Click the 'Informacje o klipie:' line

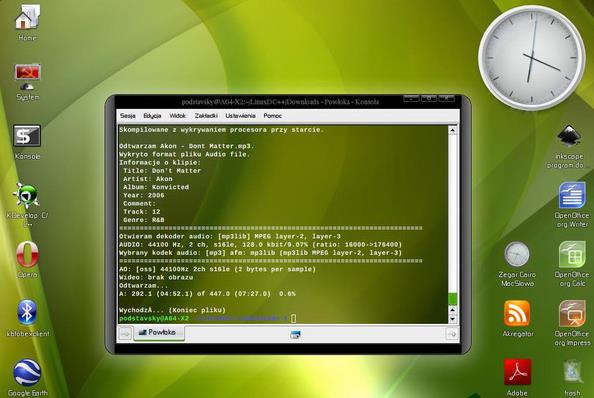pyautogui.click(x=160, y=162)
